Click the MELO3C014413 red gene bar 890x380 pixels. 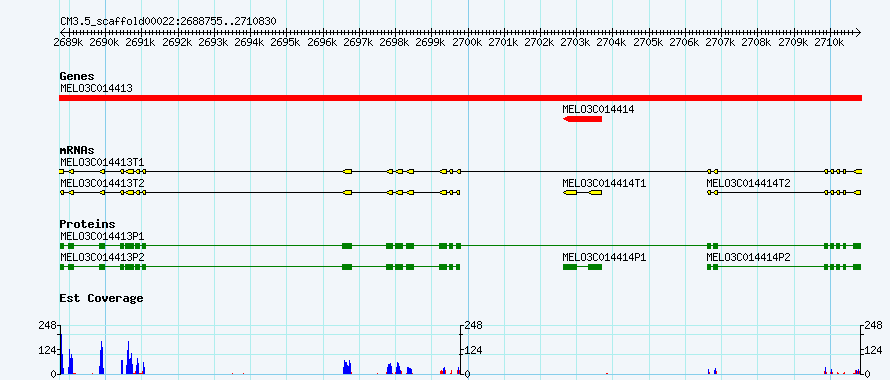click(460, 98)
